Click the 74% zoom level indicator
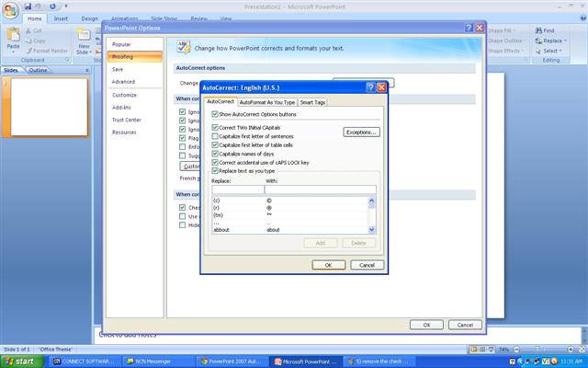The width and height of the screenshot is (588, 368). click(x=504, y=350)
